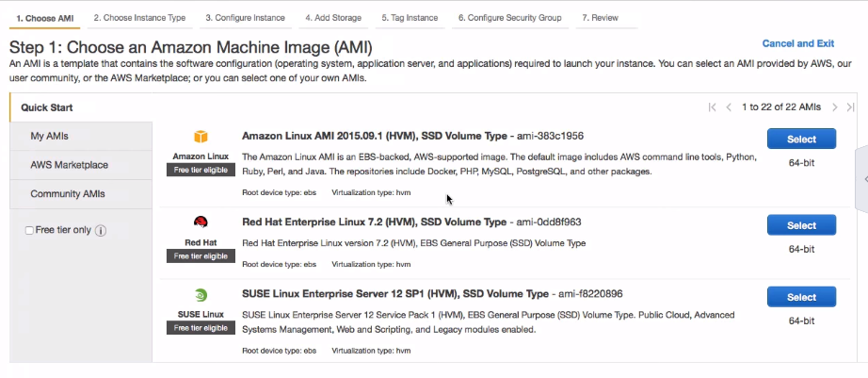Image resolution: width=868 pixels, height=378 pixels.
Task: Click the SUSE Linux name under the logo
Action: [201, 314]
